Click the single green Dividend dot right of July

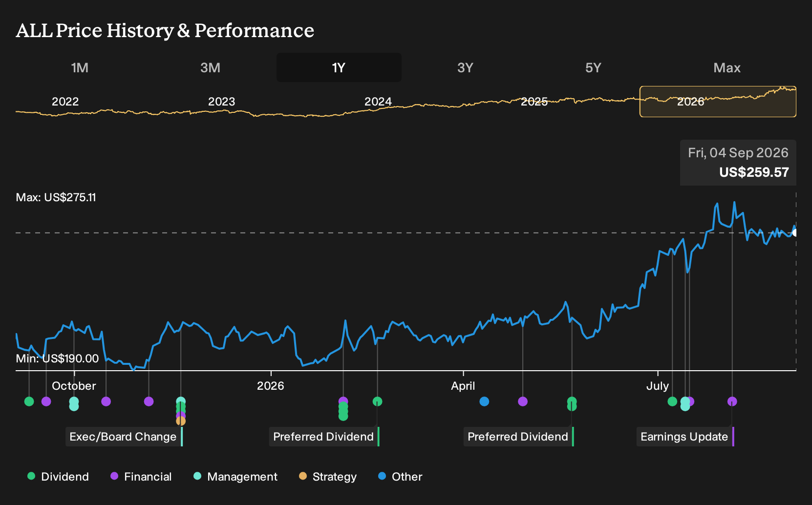[672, 401]
